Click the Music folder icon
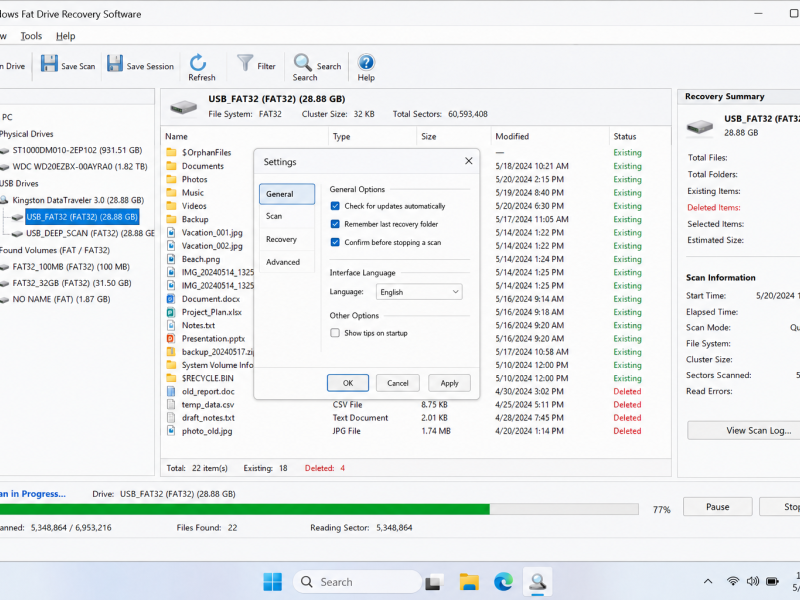Image resolution: width=800 pixels, height=600 pixels. pos(171,192)
